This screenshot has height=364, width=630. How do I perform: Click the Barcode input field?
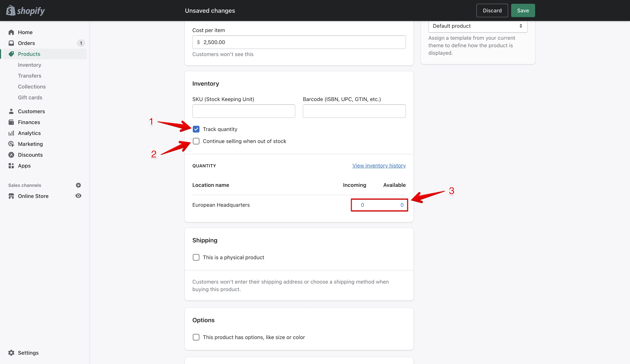click(354, 111)
